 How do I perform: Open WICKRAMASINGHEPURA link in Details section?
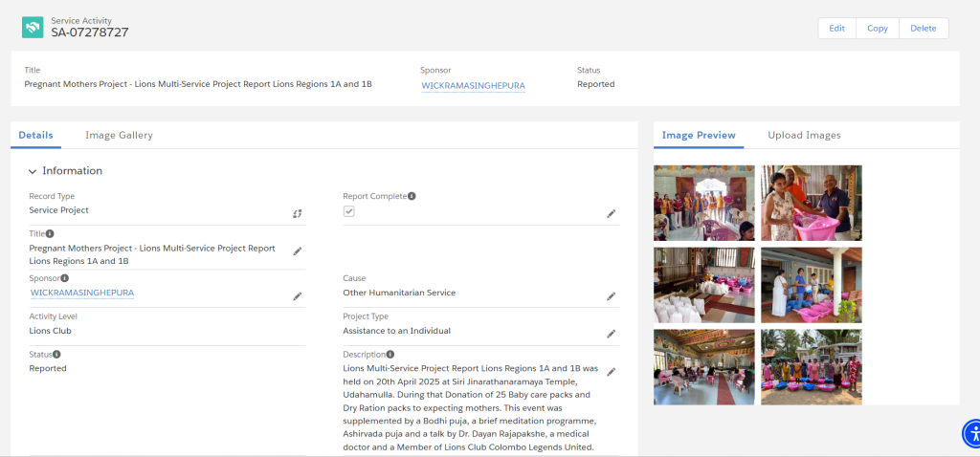coord(82,293)
